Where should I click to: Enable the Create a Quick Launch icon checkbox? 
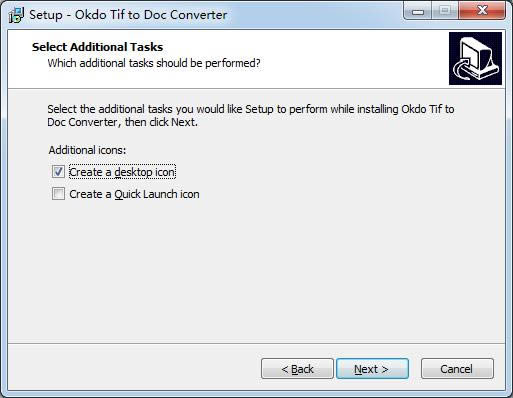tap(58, 194)
